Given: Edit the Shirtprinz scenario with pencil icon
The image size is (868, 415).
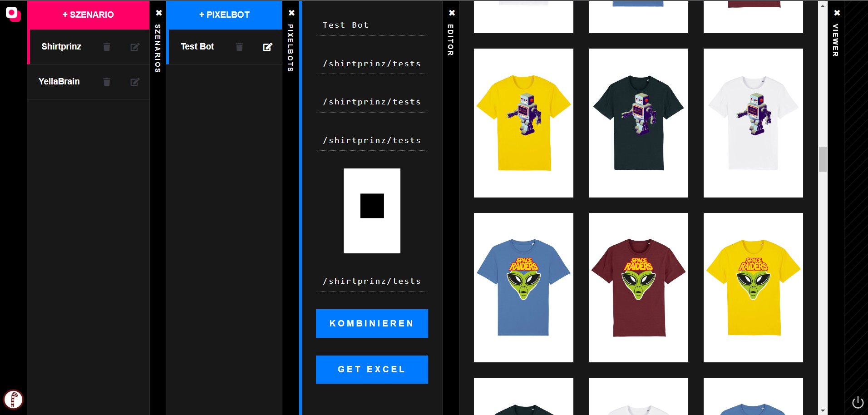Looking at the screenshot, I should click(135, 47).
